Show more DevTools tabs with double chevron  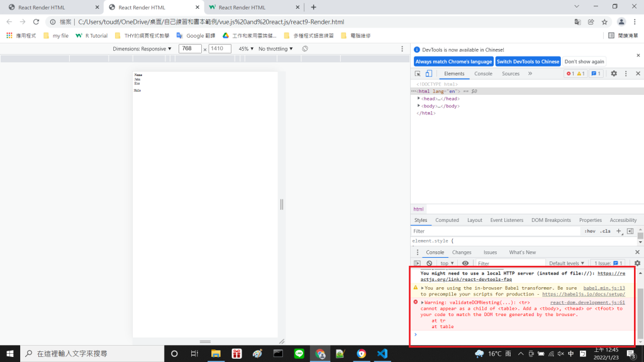530,74
